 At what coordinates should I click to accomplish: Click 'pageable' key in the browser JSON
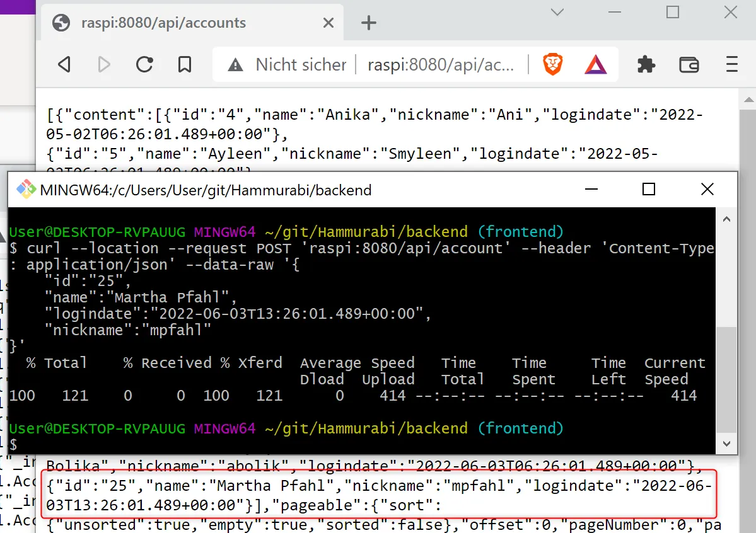pyautogui.click(x=317, y=505)
